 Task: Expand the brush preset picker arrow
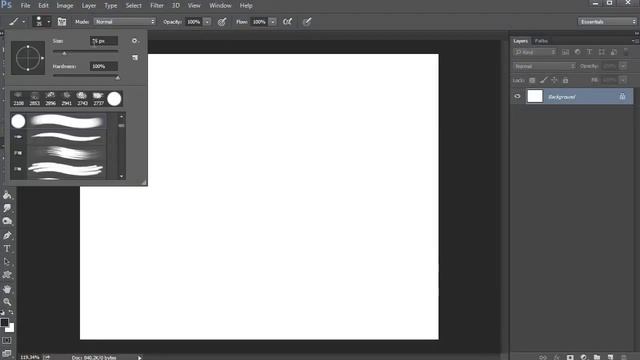click(x=49, y=22)
